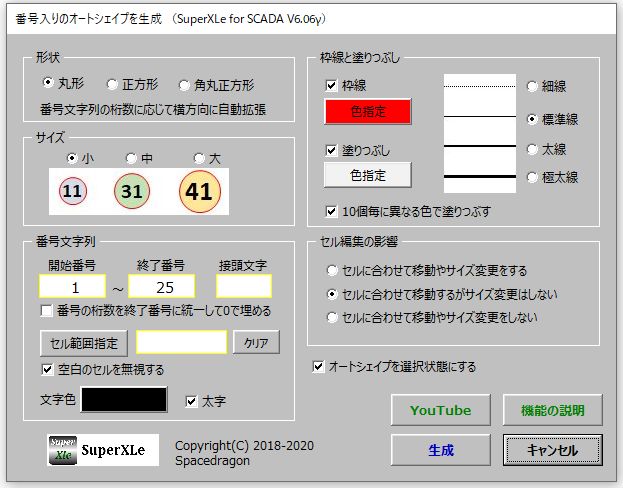Click the 開始番号 input field

point(72,286)
